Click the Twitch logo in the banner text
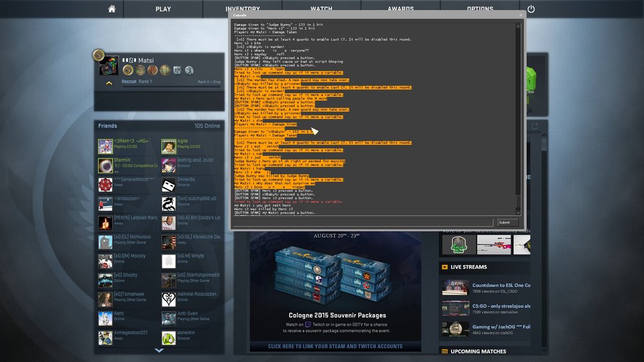The image size is (644, 362). 308,324
